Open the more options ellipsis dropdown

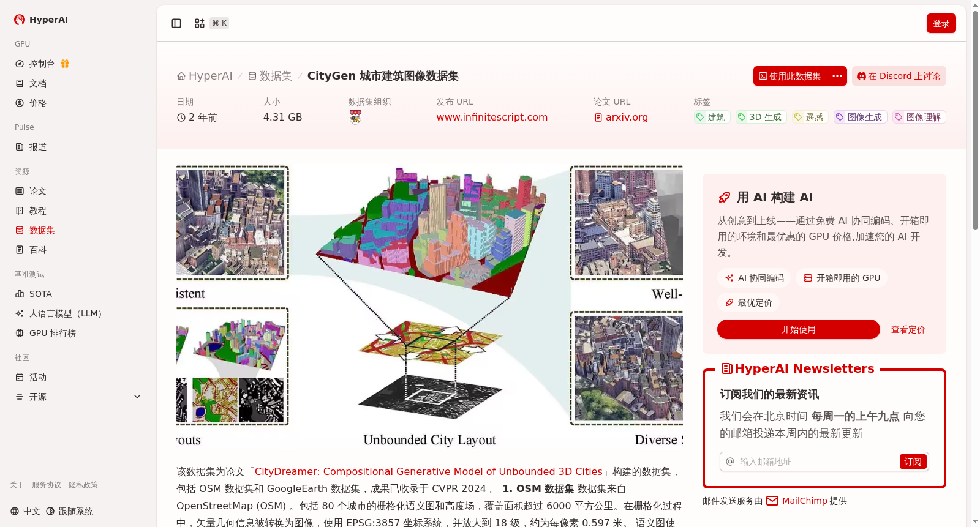(837, 76)
